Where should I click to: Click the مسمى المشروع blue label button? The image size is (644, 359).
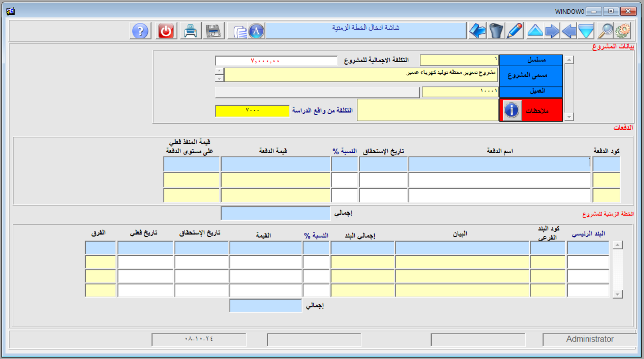click(530, 76)
